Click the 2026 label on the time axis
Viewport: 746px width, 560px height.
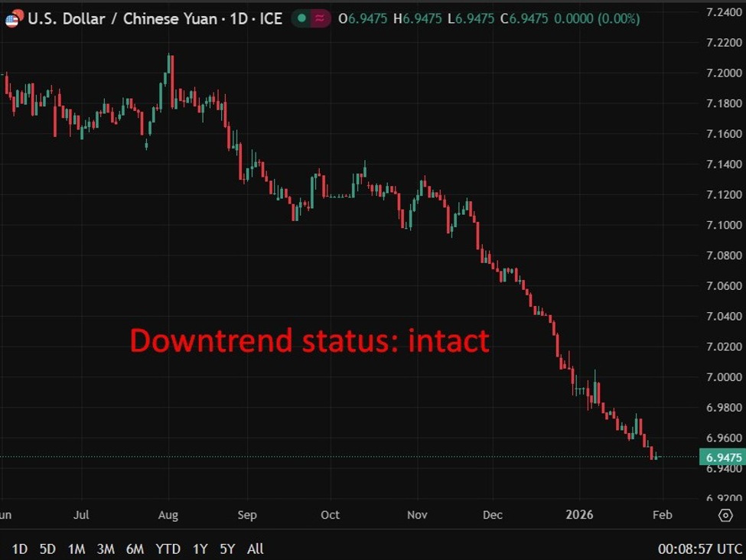pyautogui.click(x=578, y=515)
